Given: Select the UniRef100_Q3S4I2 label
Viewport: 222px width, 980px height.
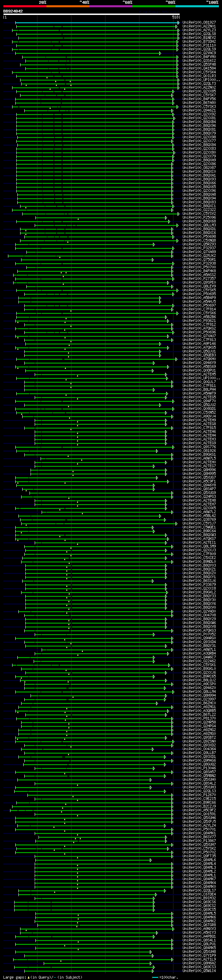Looking at the screenshot, I should (x=199, y=60).
